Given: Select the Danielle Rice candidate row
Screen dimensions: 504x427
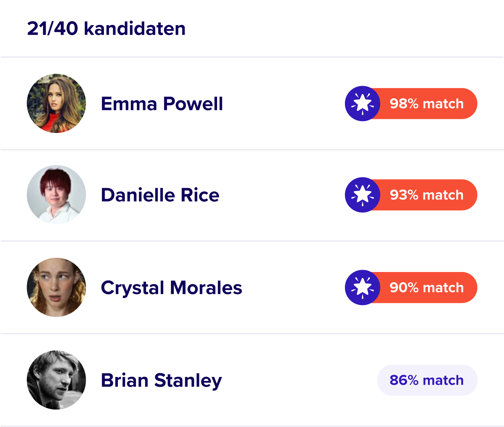Looking at the screenshot, I should 252,195.
